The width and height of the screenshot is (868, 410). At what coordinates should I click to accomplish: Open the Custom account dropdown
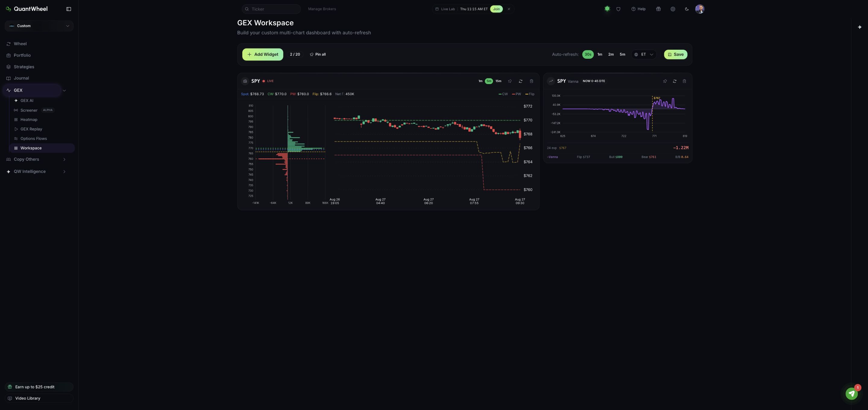[39, 26]
